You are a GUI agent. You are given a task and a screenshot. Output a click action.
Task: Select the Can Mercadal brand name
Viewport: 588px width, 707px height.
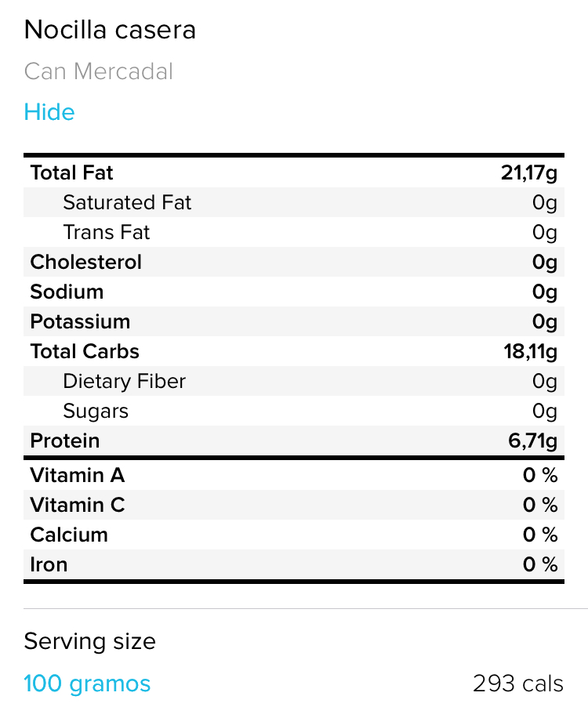tap(98, 71)
